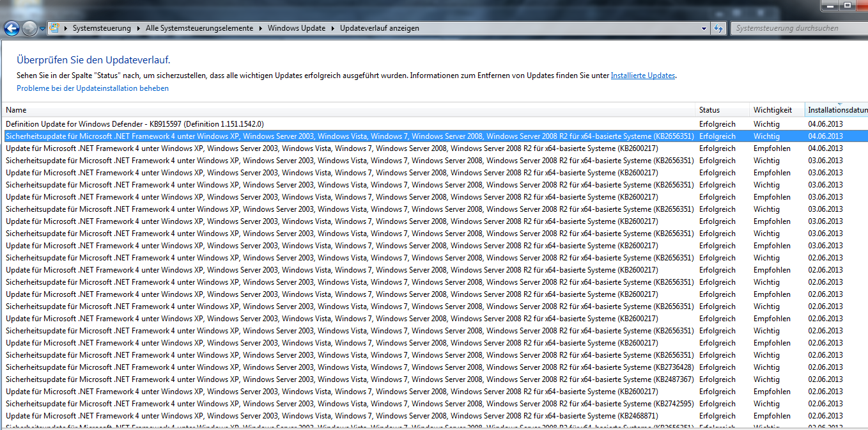Sort by the Name column header

[x=348, y=110]
